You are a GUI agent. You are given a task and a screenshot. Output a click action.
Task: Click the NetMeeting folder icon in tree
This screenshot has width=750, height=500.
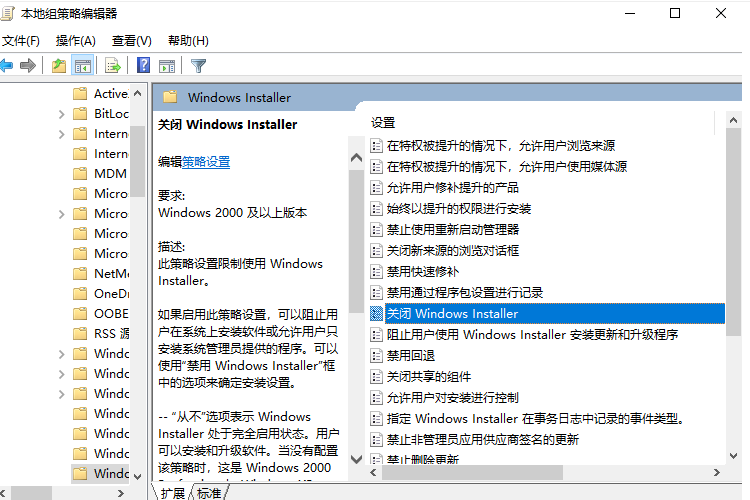point(80,273)
